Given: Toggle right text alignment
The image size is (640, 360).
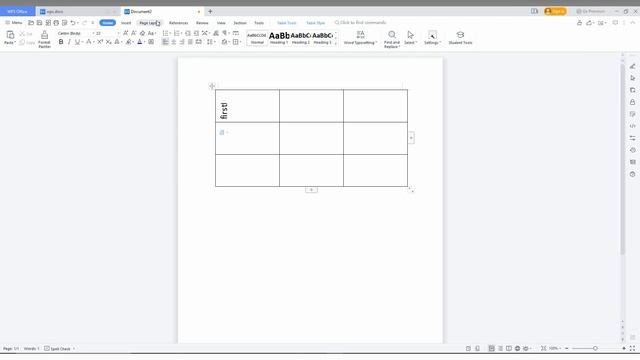Looking at the screenshot, I should click(x=182, y=42).
